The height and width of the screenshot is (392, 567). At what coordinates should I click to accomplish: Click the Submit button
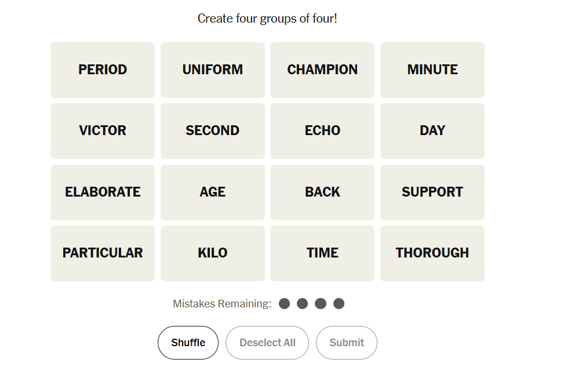346,343
